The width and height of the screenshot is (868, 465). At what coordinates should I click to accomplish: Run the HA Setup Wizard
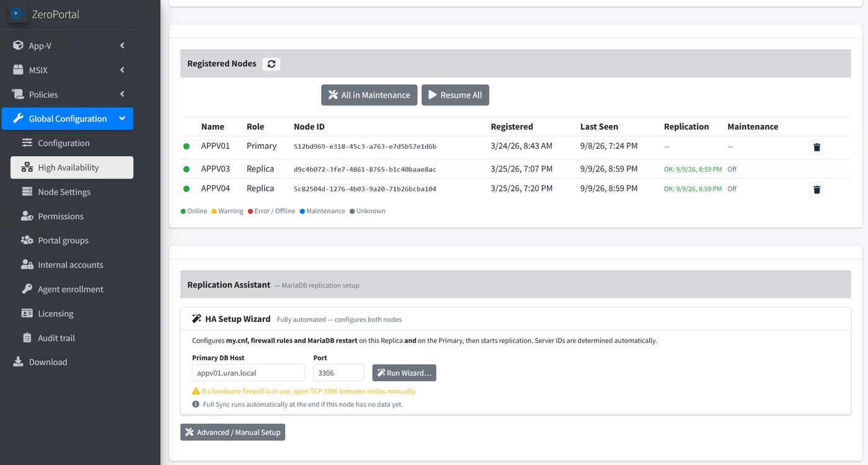[404, 373]
